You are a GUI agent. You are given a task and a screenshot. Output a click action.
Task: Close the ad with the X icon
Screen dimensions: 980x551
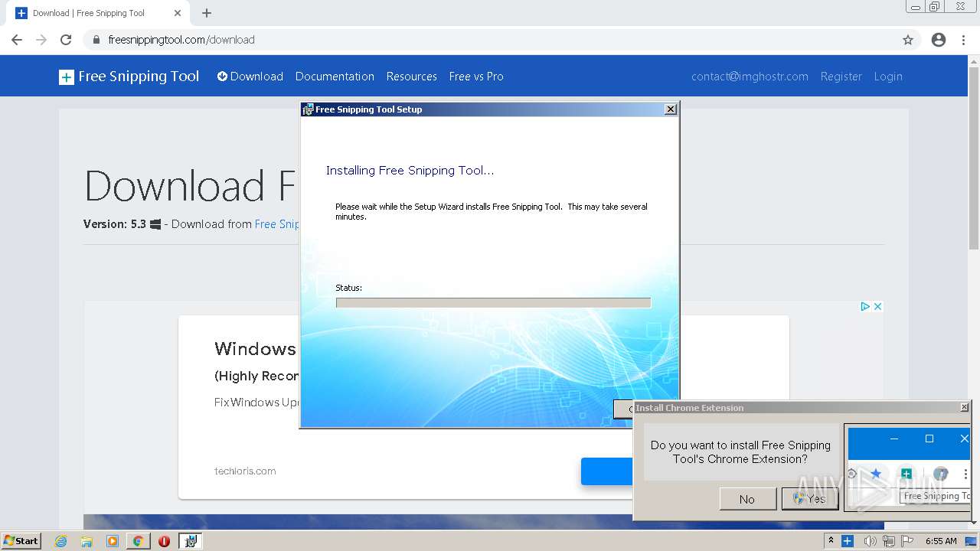click(x=877, y=306)
